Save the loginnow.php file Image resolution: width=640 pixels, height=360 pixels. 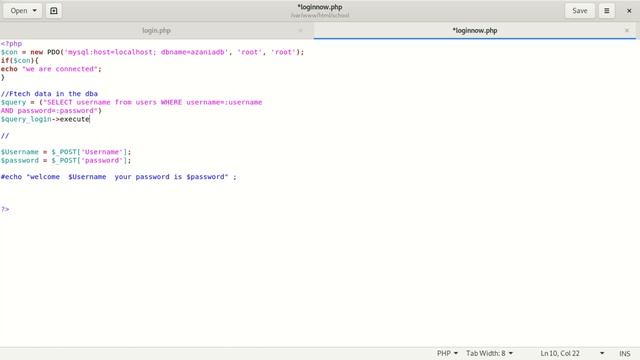click(580, 11)
